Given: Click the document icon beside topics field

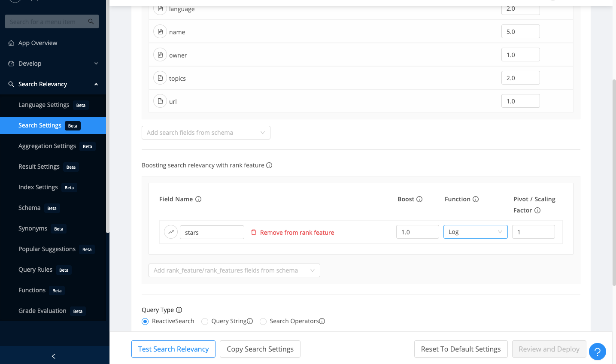Looking at the screenshot, I should (x=160, y=78).
